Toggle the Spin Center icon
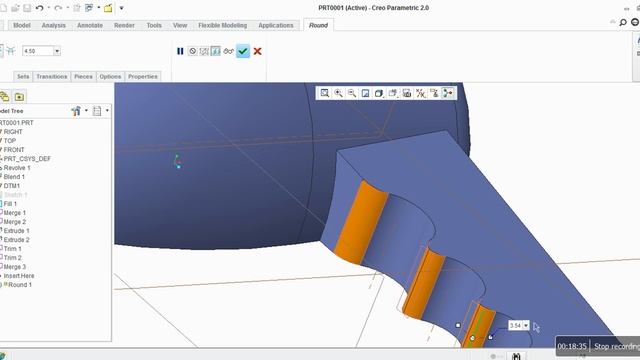The height and width of the screenshot is (360, 640). coord(448,93)
